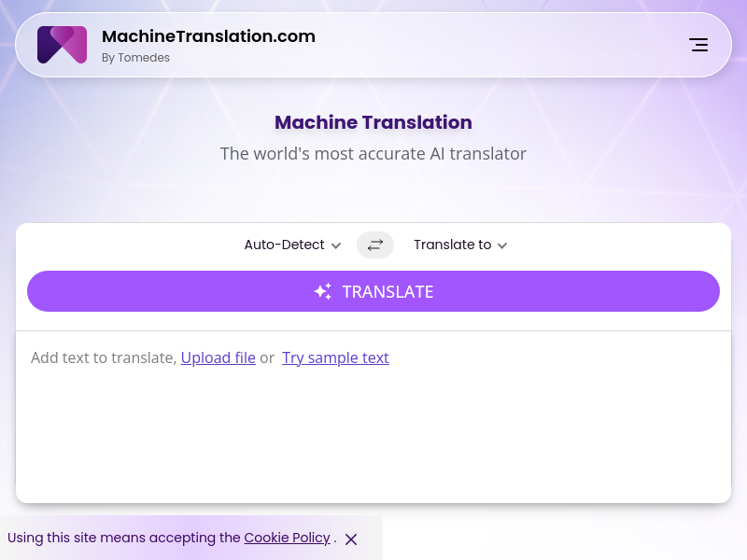This screenshot has width=747, height=560.
Task: Dismiss the cookie notice with X
Action: click(x=351, y=539)
